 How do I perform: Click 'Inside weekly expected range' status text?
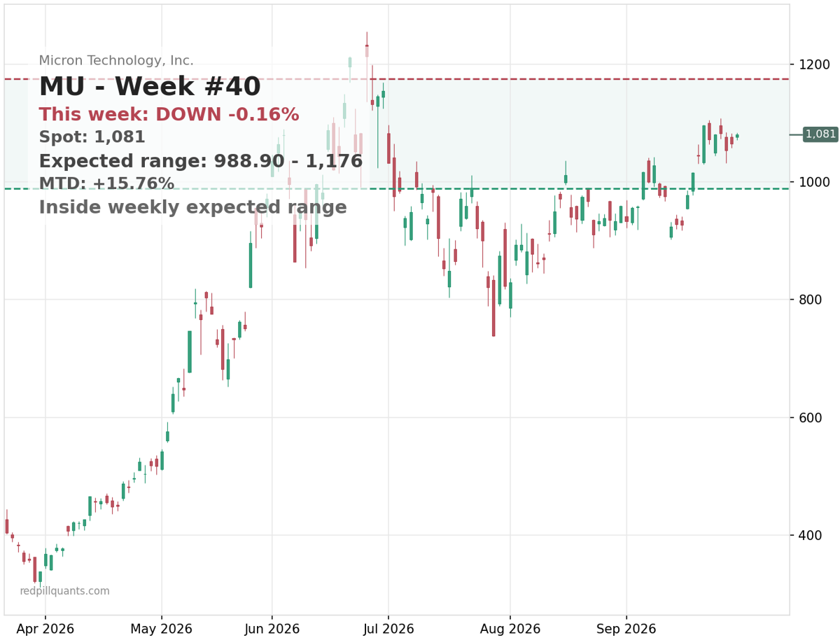192,208
